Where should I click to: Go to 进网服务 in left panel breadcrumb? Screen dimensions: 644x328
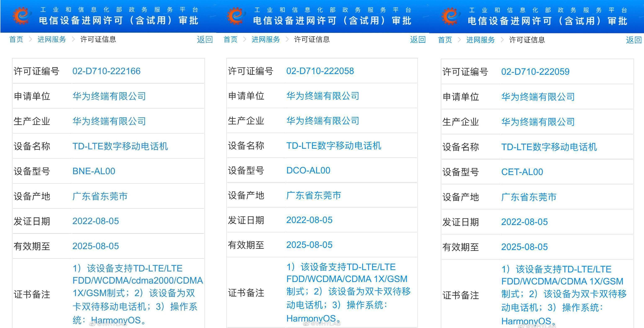(x=52, y=40)
